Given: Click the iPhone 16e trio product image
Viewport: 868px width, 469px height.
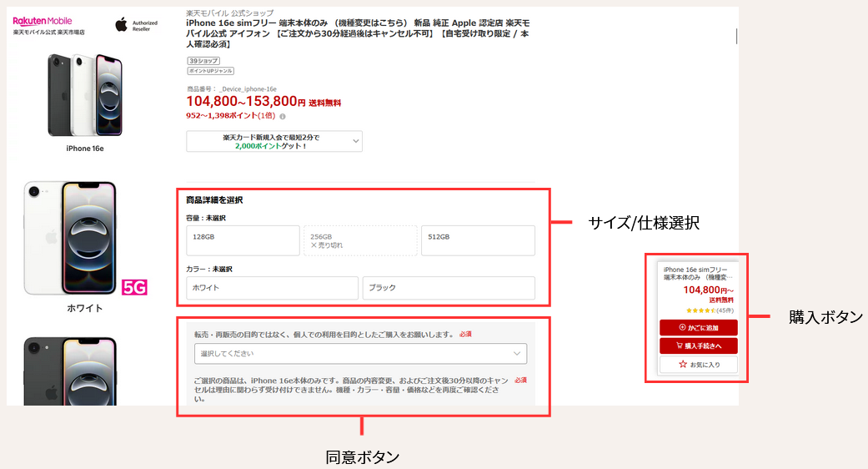Looking at the screenshot, I should coord(84,94).
